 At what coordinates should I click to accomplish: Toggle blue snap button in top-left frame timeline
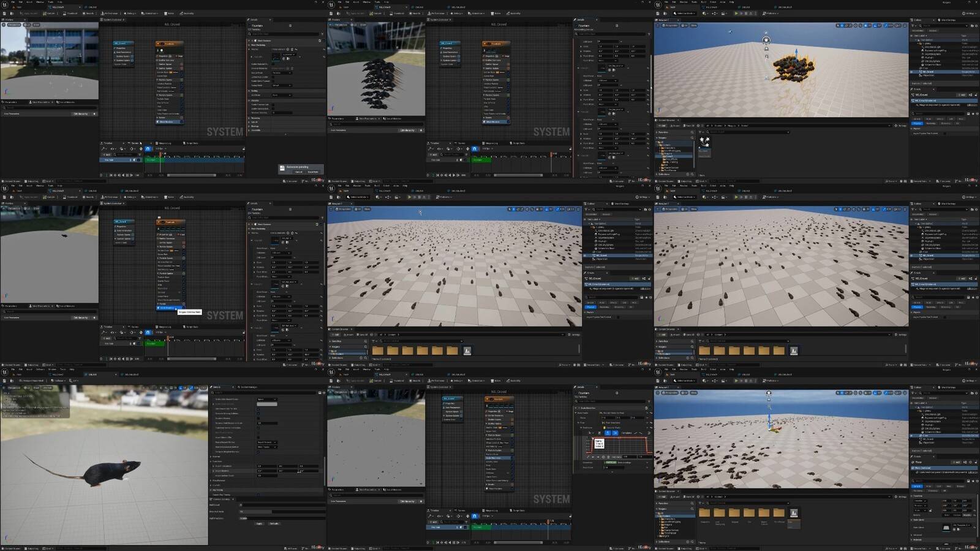(x=148, y=148)
